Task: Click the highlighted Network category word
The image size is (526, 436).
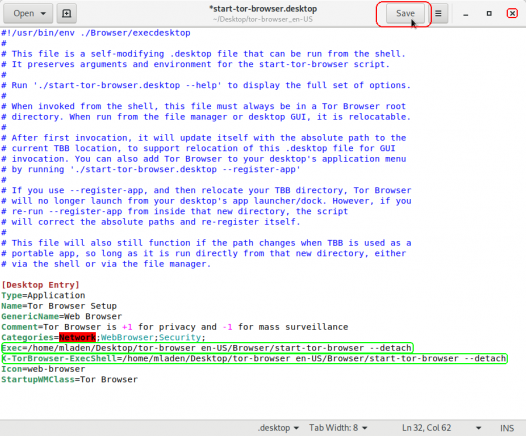Action: point(77,337)
